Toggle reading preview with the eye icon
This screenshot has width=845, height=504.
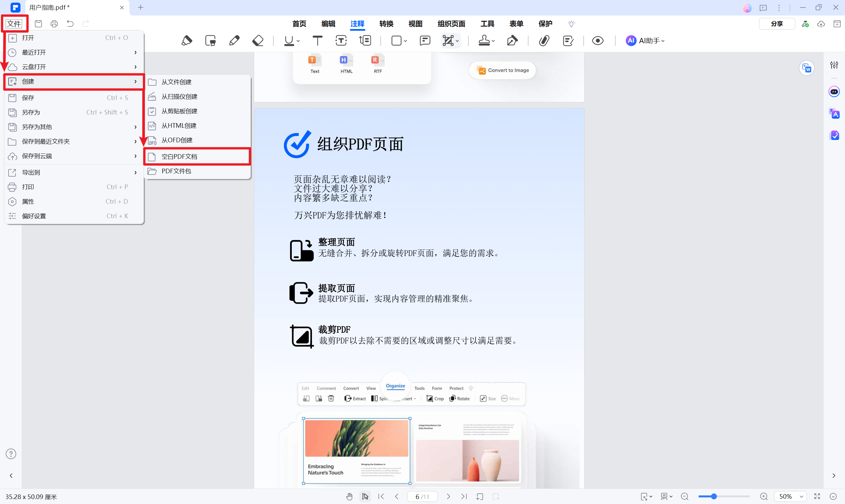pyautogui.click(x=598, y=40)
